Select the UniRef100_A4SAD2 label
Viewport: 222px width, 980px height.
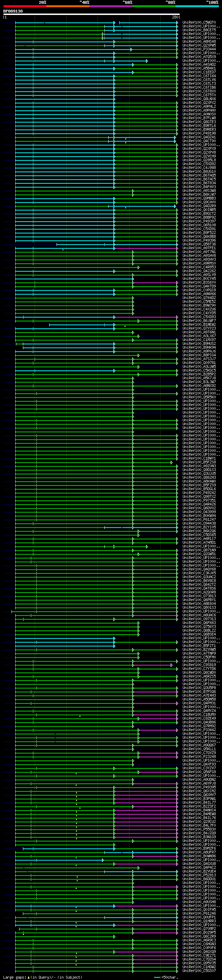(199, 65)
